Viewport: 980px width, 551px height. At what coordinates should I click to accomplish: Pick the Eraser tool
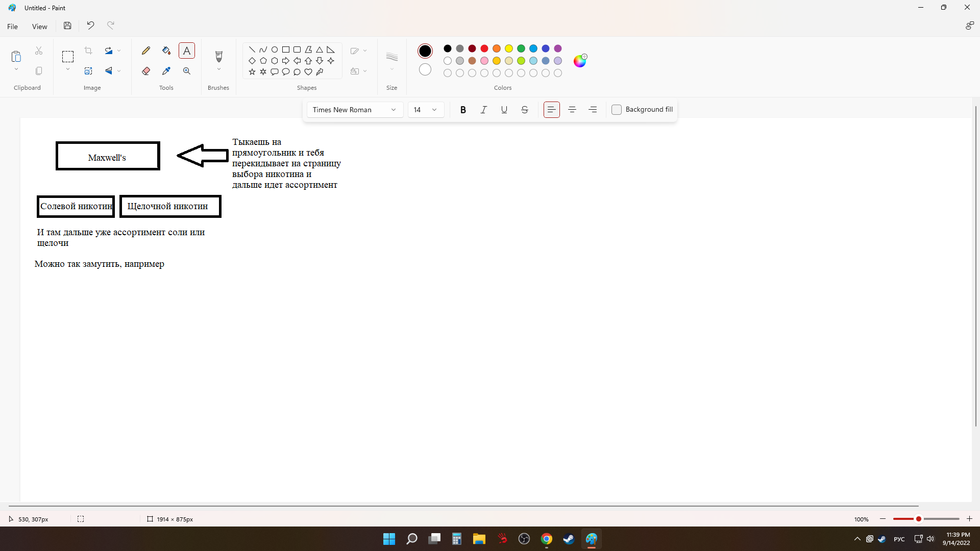[x=146, y=71]
